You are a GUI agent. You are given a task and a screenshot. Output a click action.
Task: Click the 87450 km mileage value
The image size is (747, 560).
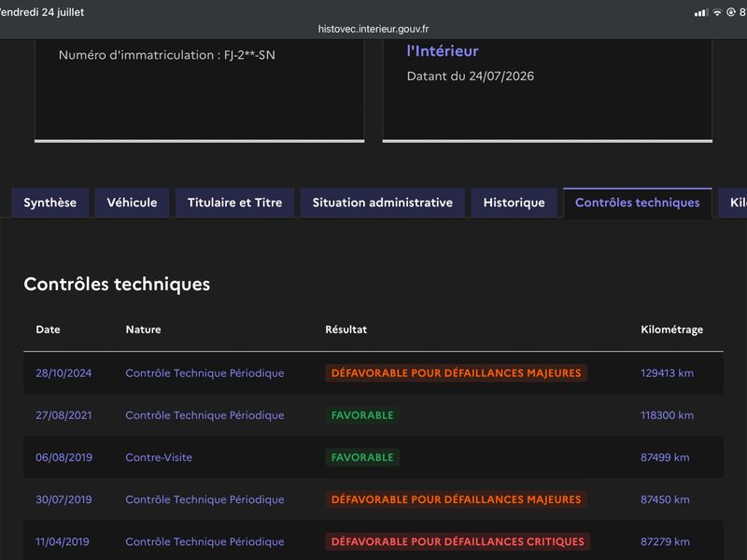point(665,499)
